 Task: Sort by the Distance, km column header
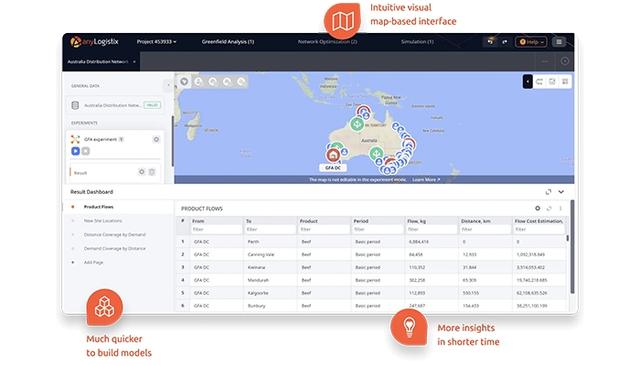tap(476, 221)
